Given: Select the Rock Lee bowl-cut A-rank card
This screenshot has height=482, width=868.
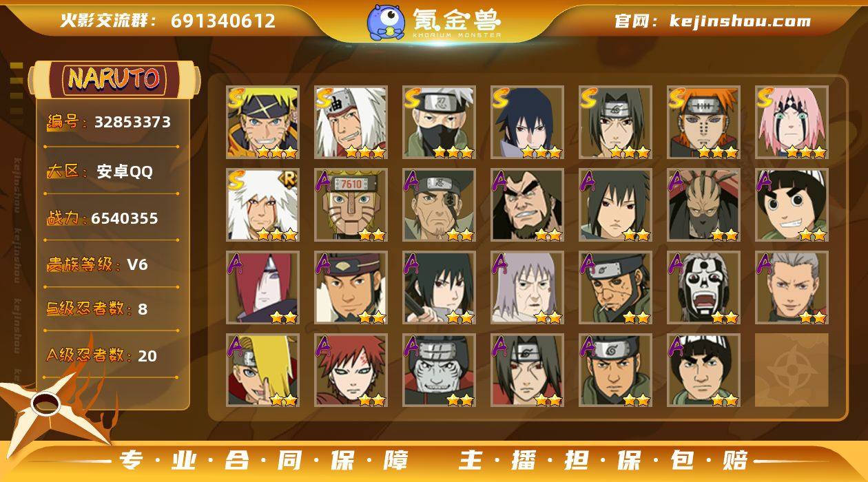Looking at the screenshot, I should [792, 205].
